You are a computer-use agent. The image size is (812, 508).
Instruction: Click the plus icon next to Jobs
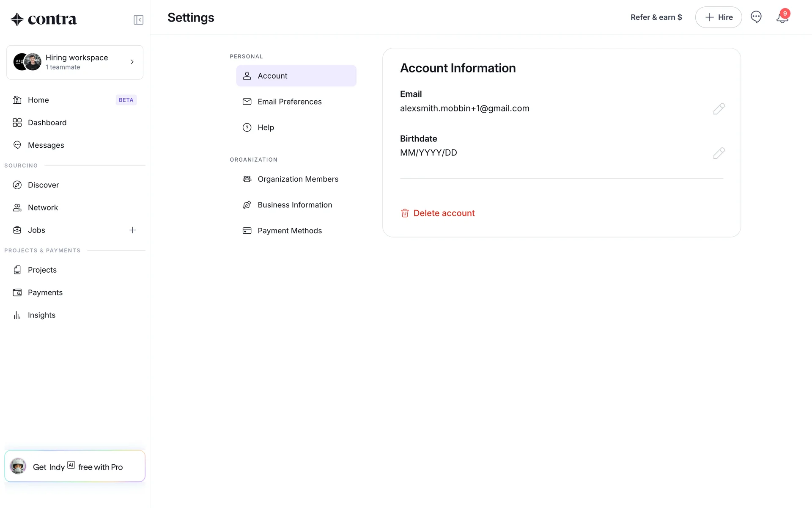pyautogui.click(x=132, y=230)
